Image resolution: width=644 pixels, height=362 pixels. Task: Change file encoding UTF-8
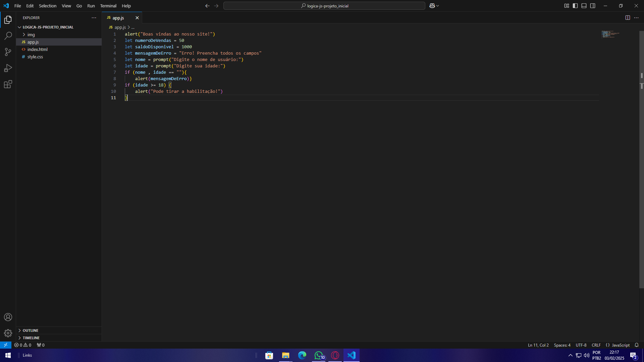pyautogui.click(x=581, y=345)
